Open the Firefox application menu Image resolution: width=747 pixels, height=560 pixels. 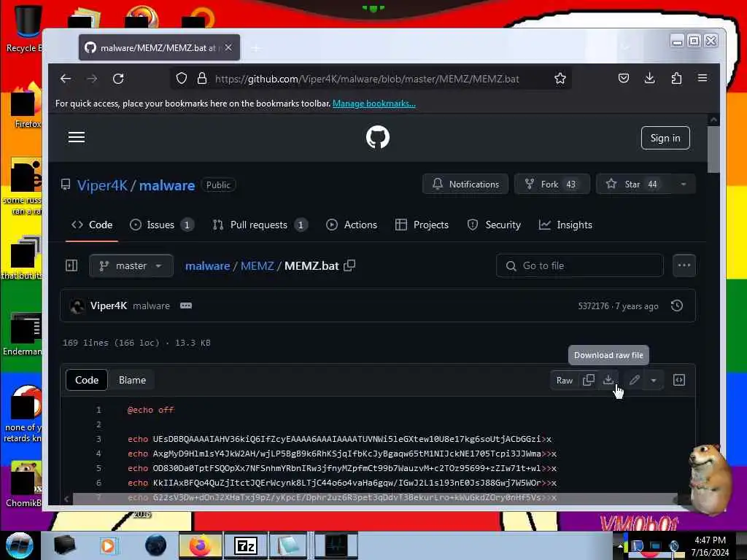coord(703,78)
